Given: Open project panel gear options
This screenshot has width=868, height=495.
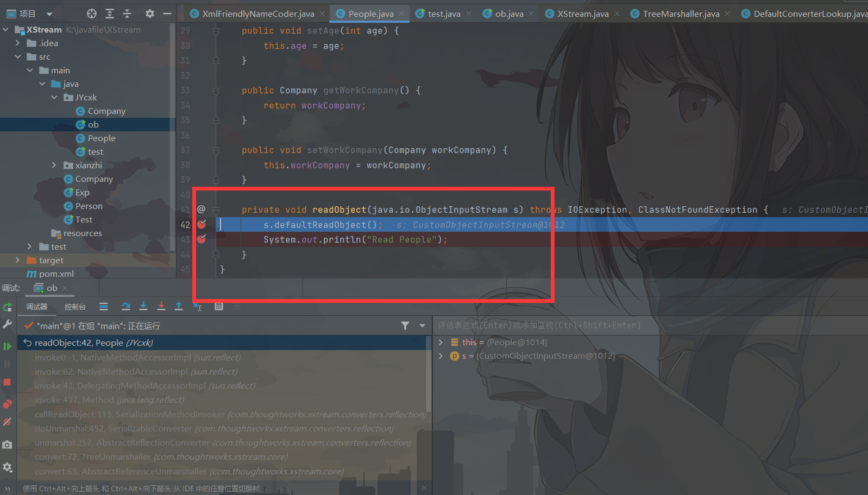Looking at the screenshot, I should coord(150,14).
